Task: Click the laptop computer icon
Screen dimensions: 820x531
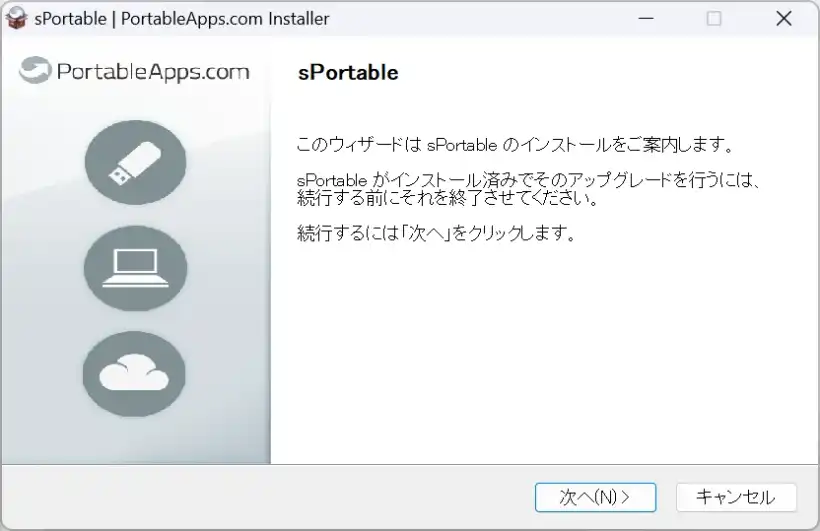Action: click(135, 268)
